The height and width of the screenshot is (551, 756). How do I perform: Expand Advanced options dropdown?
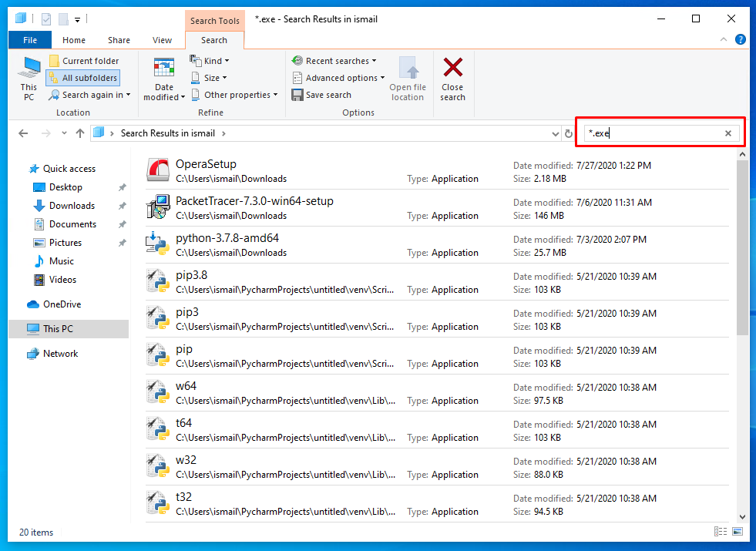click(x=338, y=78)
